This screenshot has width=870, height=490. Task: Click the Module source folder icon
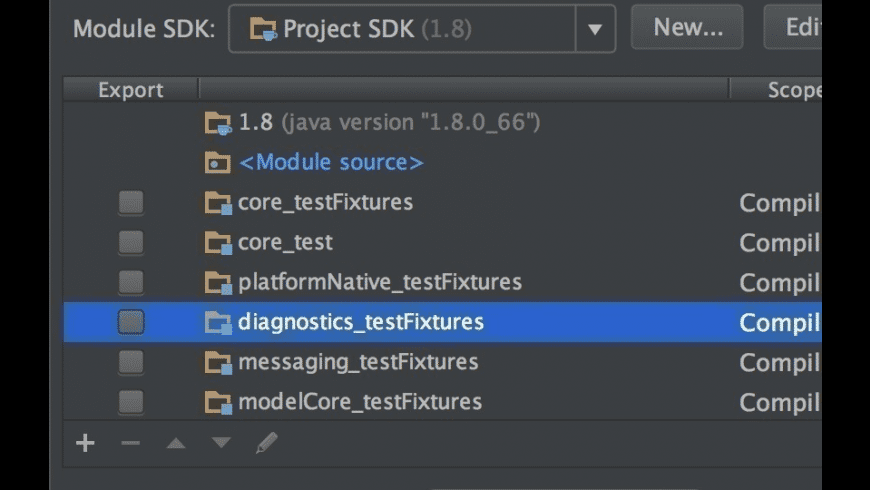217,162
